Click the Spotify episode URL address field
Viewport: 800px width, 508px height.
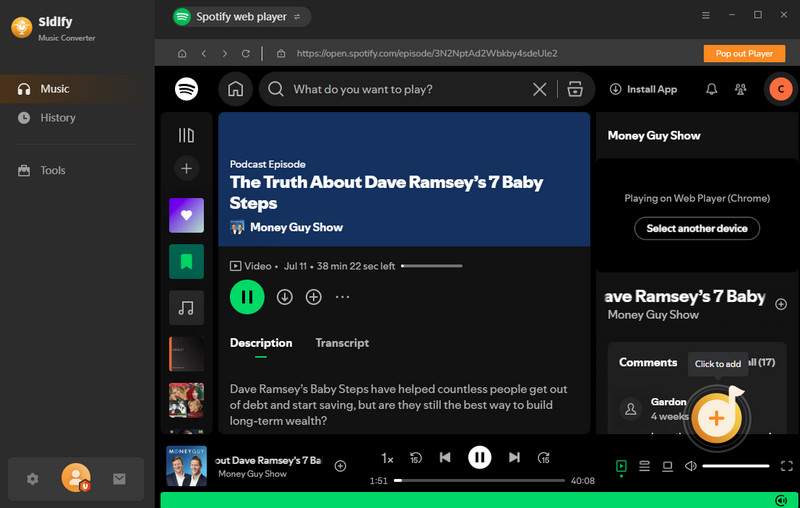427,54
